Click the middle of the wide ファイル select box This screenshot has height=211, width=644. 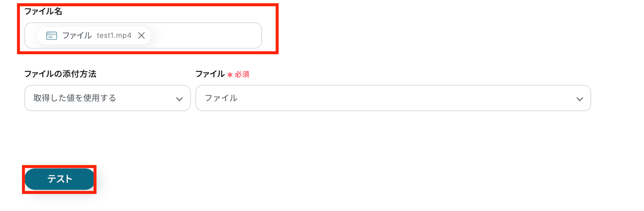click(x=393, y=98)
